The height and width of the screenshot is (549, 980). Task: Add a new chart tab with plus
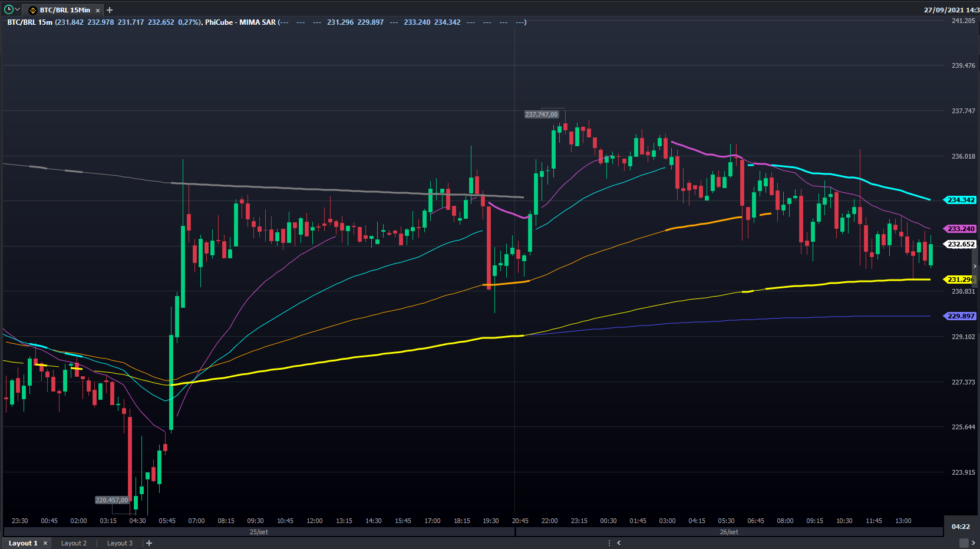point(110,10)
